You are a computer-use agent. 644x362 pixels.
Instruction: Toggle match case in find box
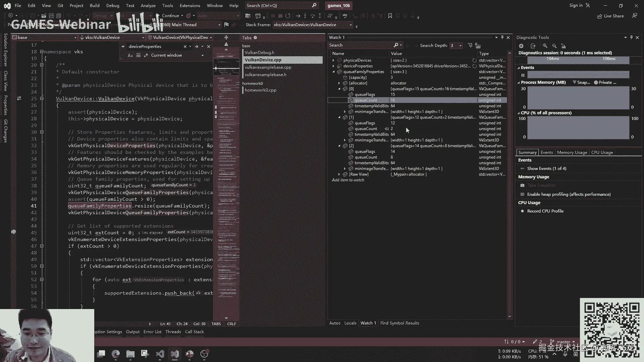coord(130,55)
